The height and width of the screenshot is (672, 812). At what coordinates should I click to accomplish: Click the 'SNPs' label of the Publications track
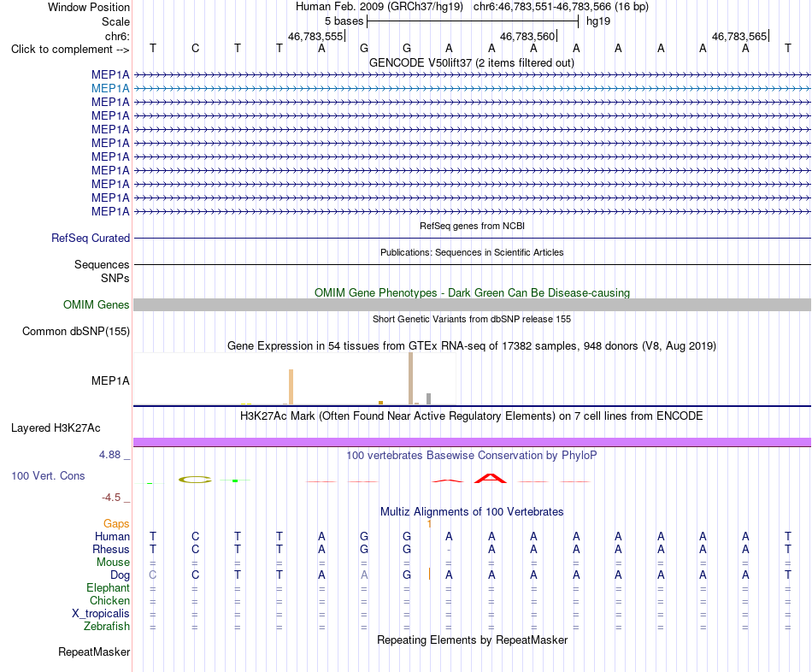[115, 278]
